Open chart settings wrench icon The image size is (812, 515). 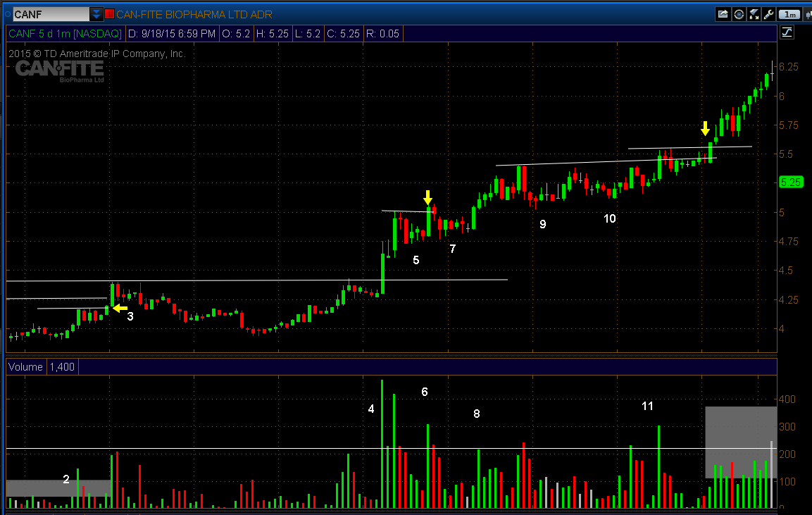(x=768, y=15)
